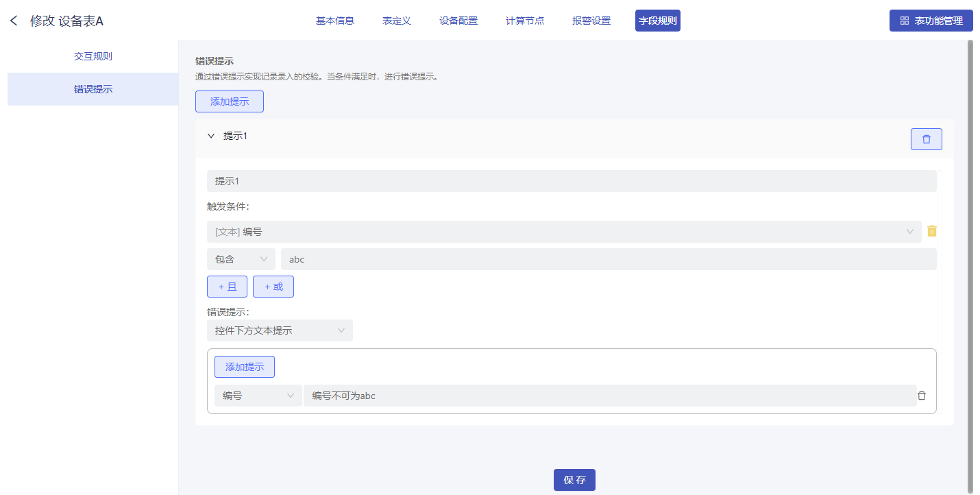Delete the 编号不可为abc prompt row trash icon
The width and height of the screenshot is (980, 495).
tap(922, 396)
